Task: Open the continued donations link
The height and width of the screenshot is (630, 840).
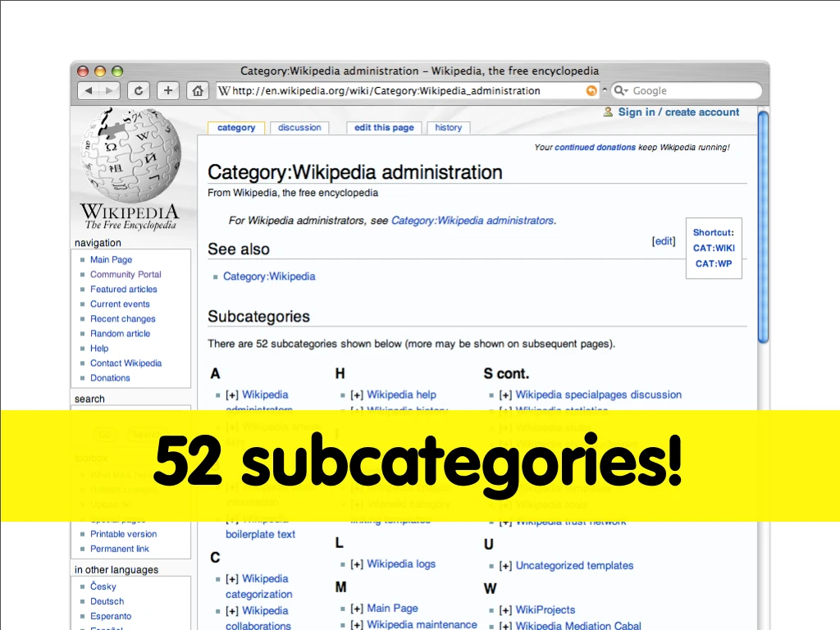Action: (595, 148)
